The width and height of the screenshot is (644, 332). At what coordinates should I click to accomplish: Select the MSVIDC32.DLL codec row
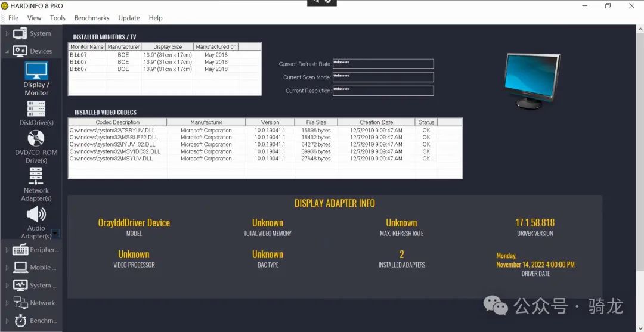pos(265,151)
